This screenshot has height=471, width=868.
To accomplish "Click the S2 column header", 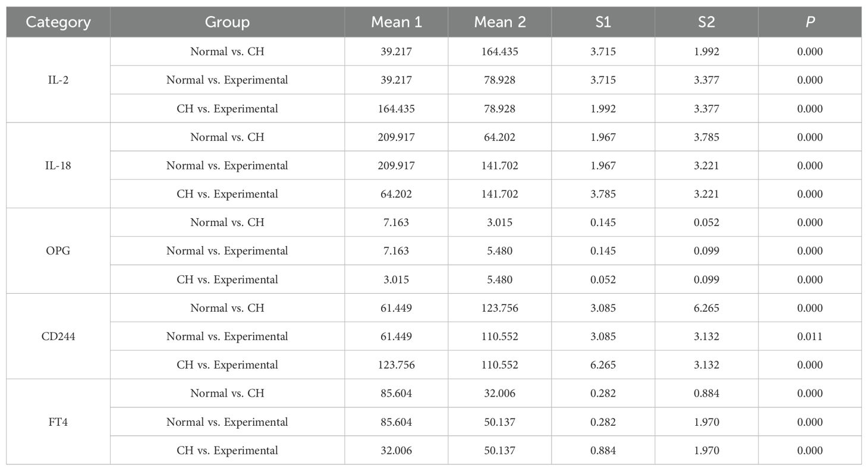I will pos(706,23).
